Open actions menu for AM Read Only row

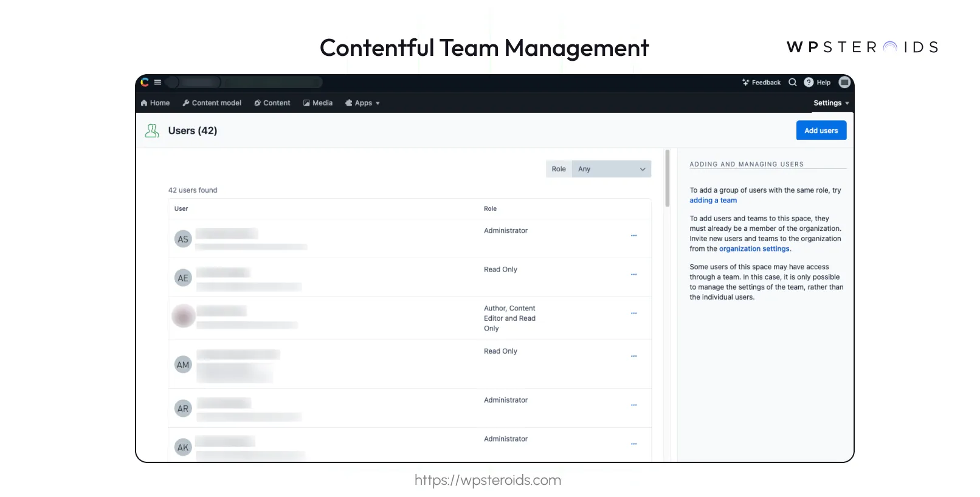(633, 356)
